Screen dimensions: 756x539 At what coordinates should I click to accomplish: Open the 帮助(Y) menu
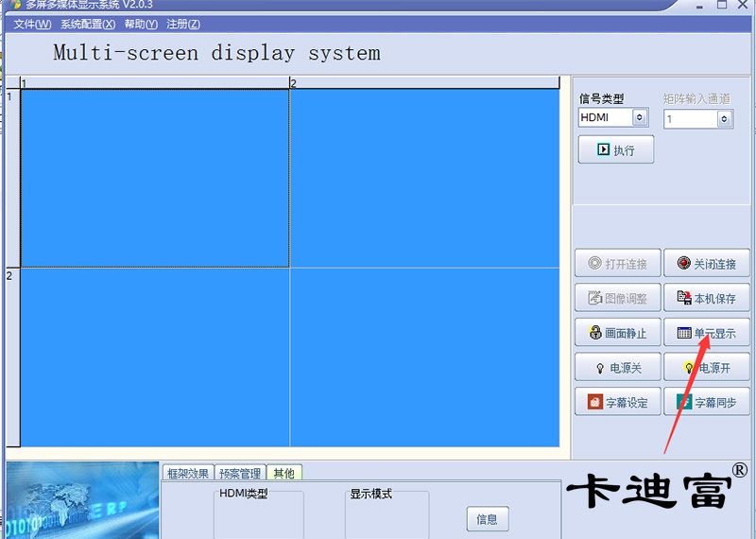(x=141, y=24)
